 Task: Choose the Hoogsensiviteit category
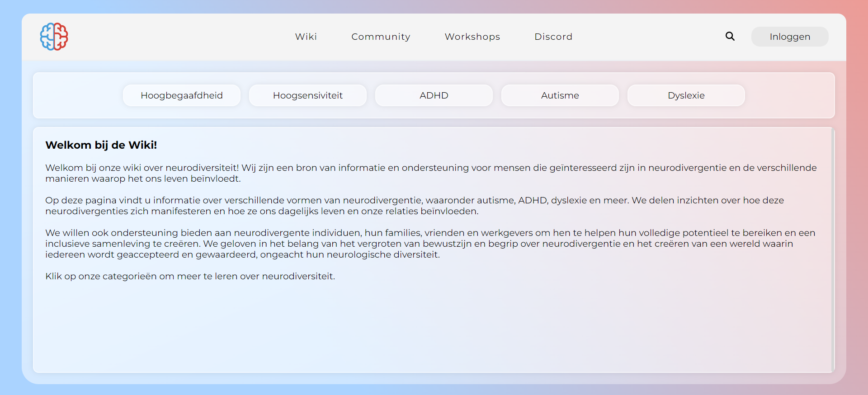[x=308, y=95]
